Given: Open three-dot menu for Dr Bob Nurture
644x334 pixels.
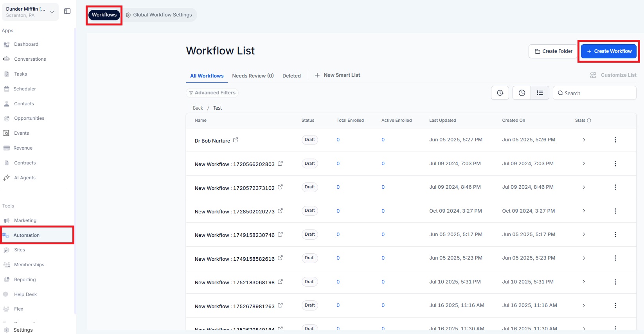Looking at the screenshot, I should tap(615, 140).
